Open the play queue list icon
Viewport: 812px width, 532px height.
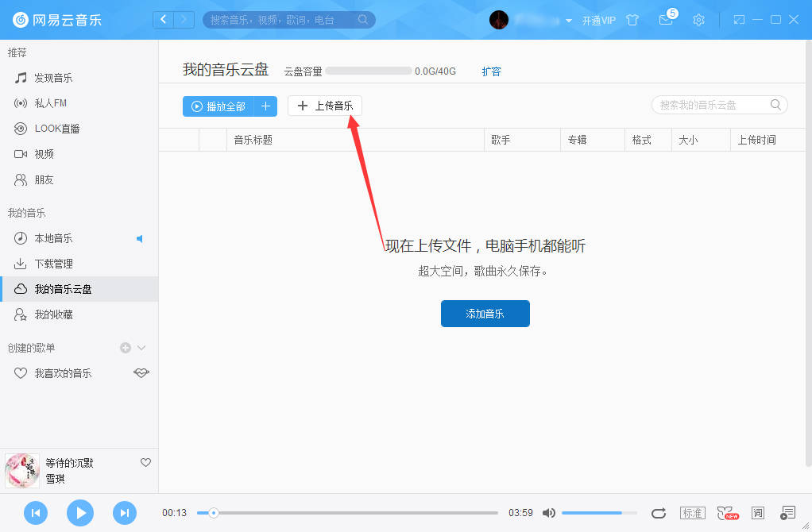[x=787, y=513]
